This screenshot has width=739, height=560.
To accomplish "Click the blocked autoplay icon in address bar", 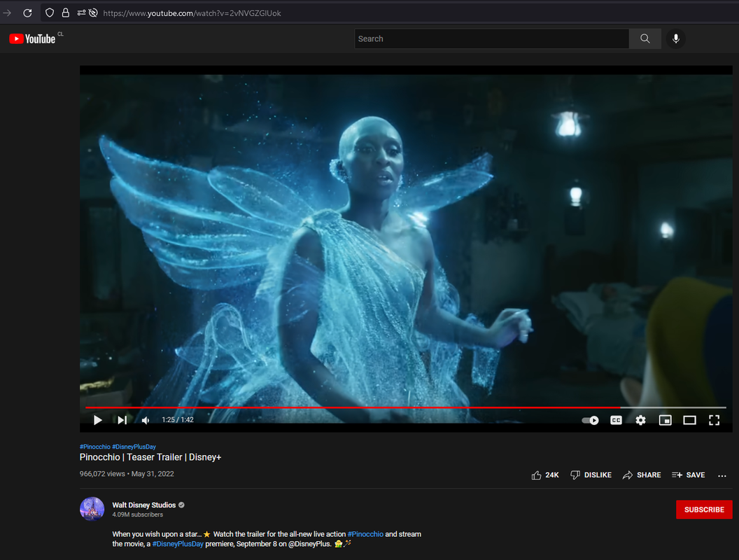I will 93,13.
